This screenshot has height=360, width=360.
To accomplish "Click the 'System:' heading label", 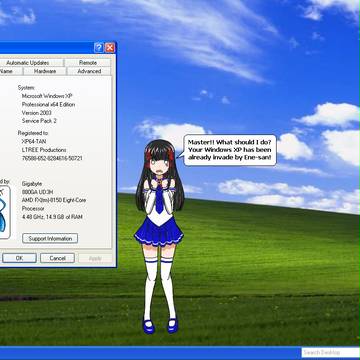I will (x=26, y=88).
